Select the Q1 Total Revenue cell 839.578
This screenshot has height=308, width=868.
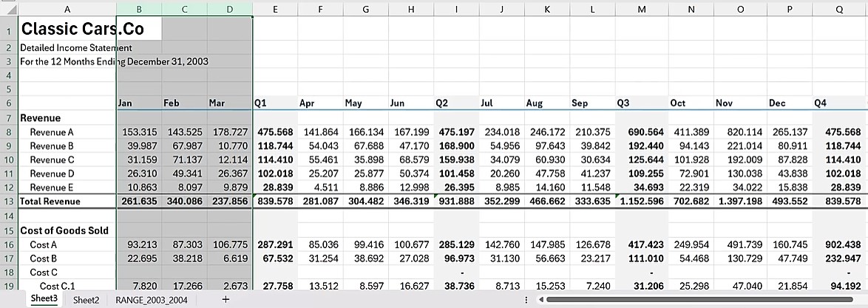pyautogui.click(x=274, y=202)
